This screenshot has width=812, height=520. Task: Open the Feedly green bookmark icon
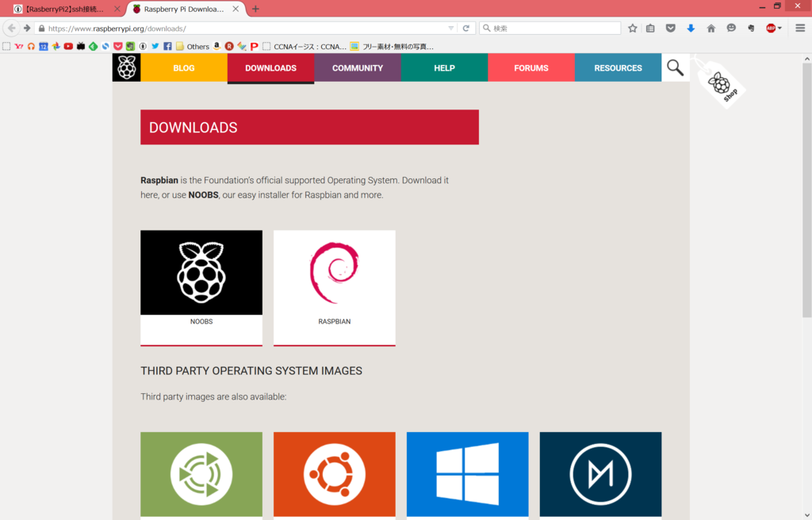tap(94, 46)
